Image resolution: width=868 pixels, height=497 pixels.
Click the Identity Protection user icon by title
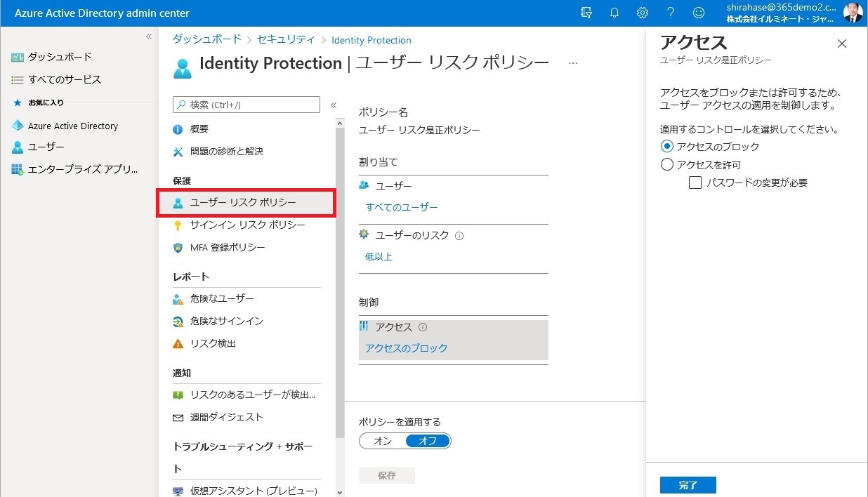point(182,67)
